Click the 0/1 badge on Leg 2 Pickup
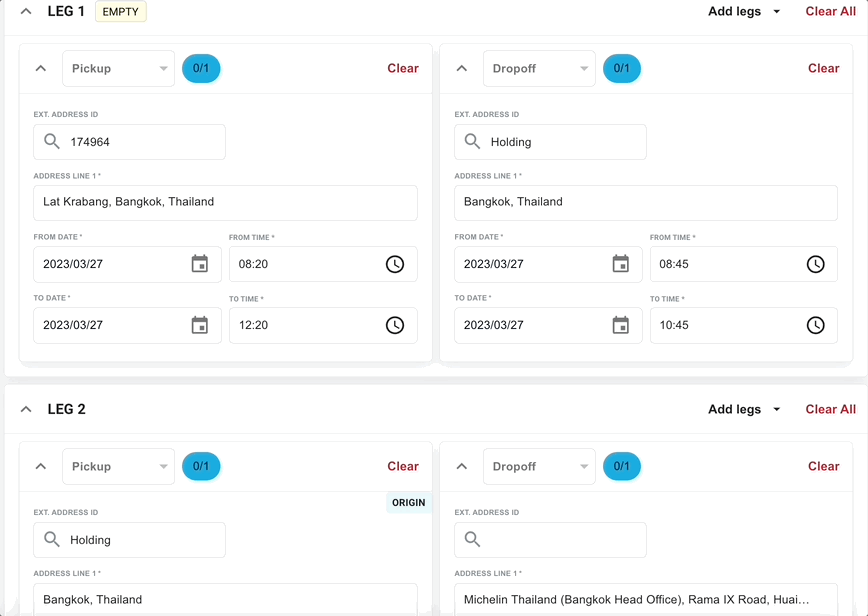This screenshot has height=616, width=868. [x=201, y=467]
